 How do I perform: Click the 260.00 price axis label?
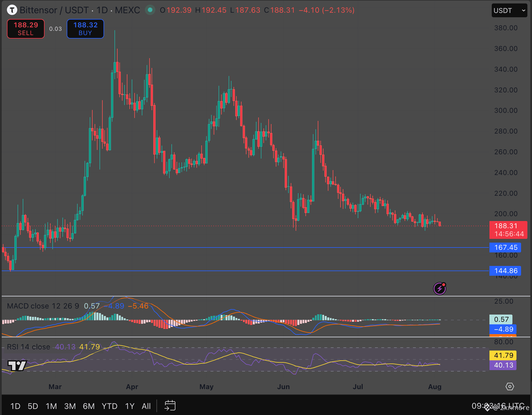[x=506, y=152]
